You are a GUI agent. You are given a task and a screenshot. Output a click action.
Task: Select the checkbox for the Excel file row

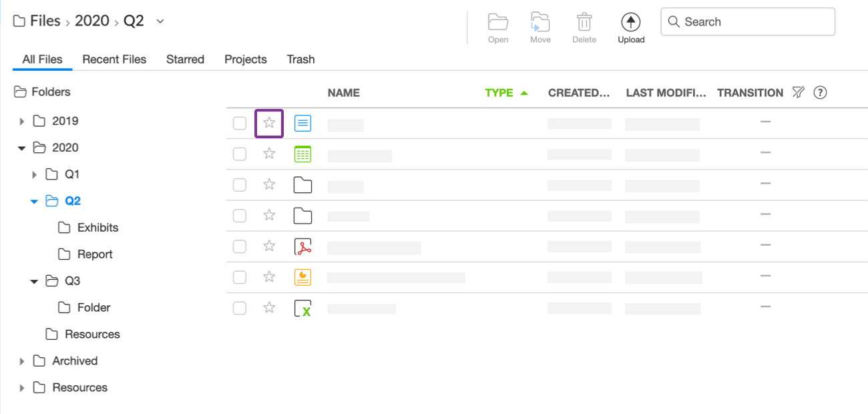pos(240,308)
